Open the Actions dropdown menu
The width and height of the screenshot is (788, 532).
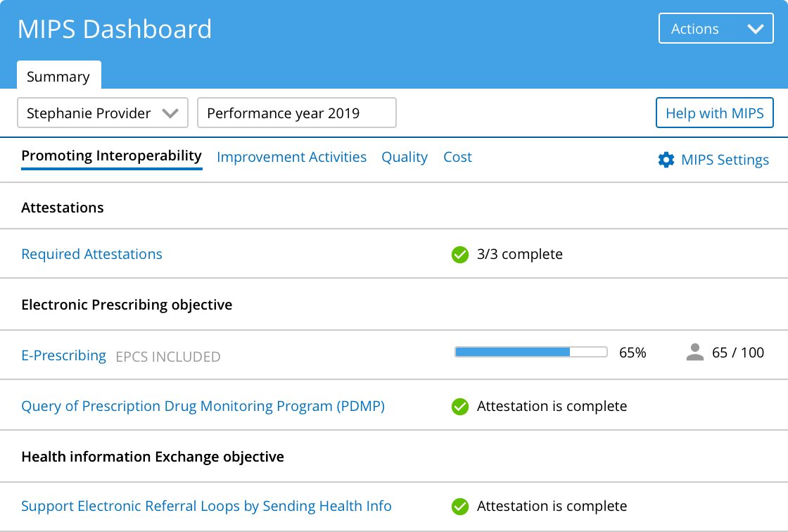click(716, 29)
